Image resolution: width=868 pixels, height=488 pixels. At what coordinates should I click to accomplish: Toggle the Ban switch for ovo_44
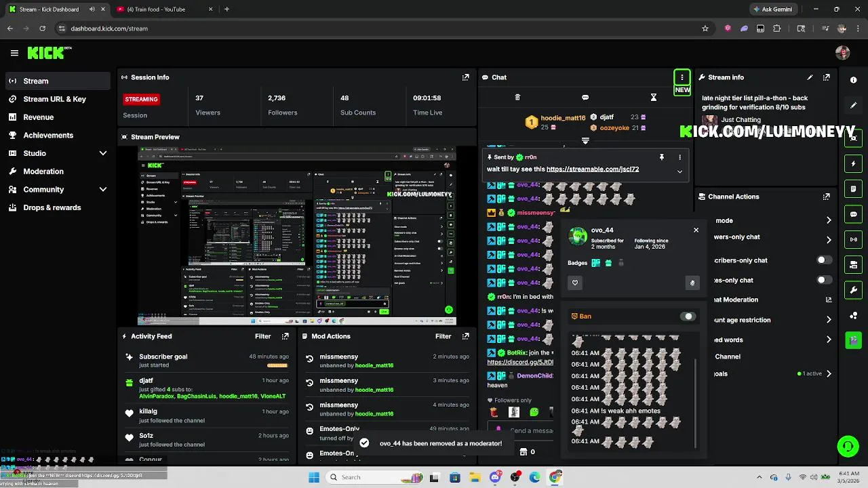click(x=688, y=317)
